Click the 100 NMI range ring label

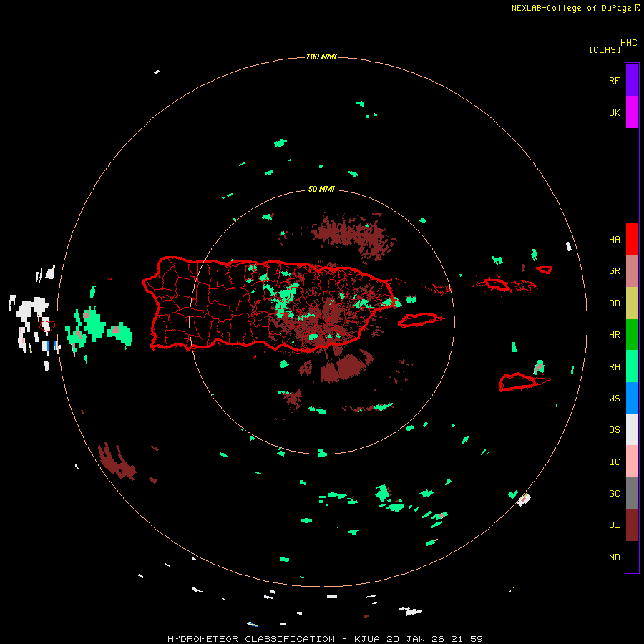321,57
